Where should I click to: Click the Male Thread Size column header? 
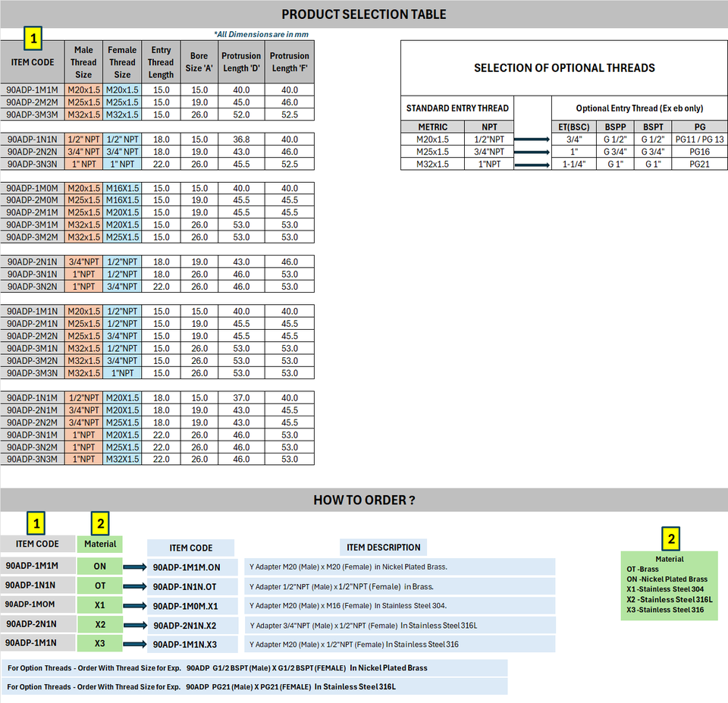[x=83, y=62]
